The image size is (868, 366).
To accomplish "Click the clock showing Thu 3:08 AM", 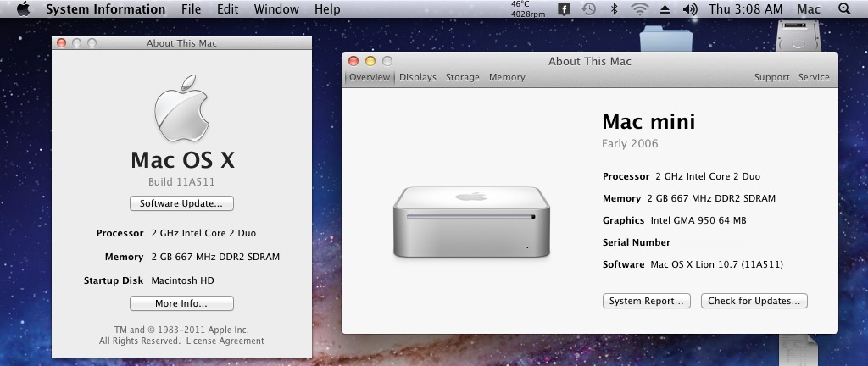I will pyautogui.click(x=745, y=8).
